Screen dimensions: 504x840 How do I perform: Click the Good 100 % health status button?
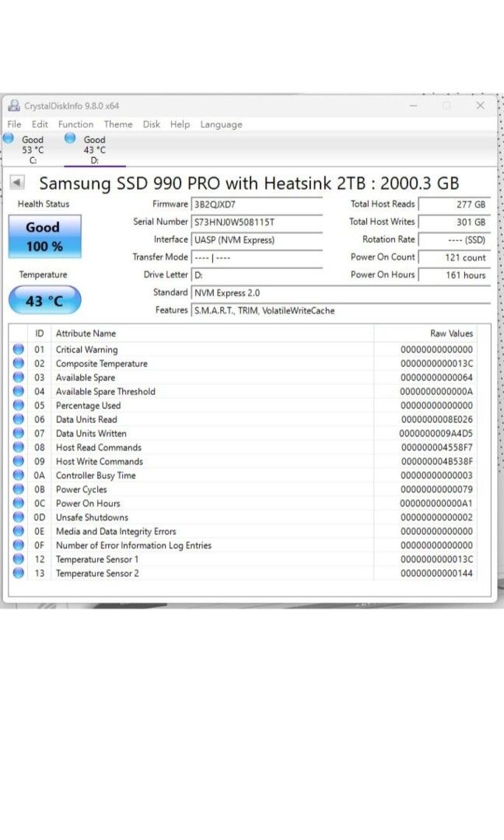click(x=44, y=236)
